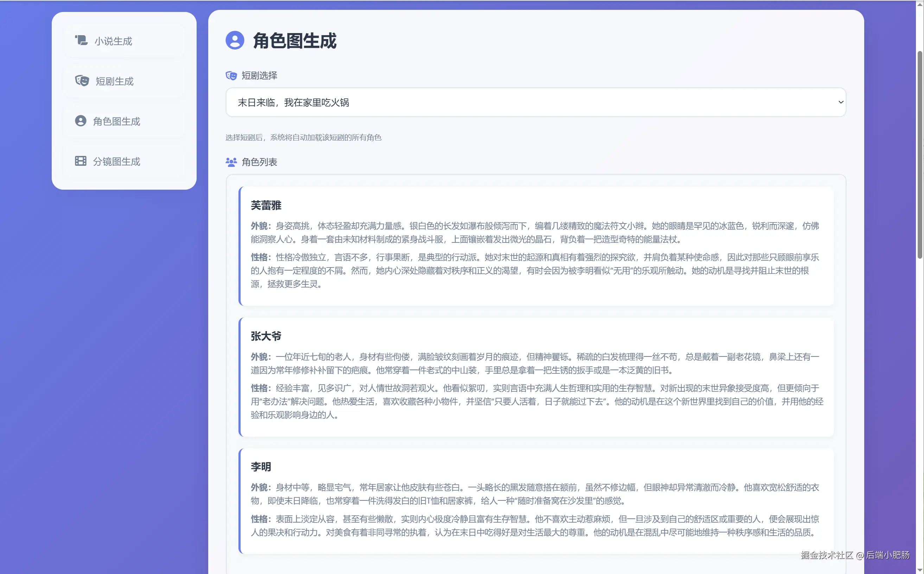The height and width of the screenshot is (574, 924).
Task: Click the film strip icon beside 分镜图生成
Action: pos(81,161)
